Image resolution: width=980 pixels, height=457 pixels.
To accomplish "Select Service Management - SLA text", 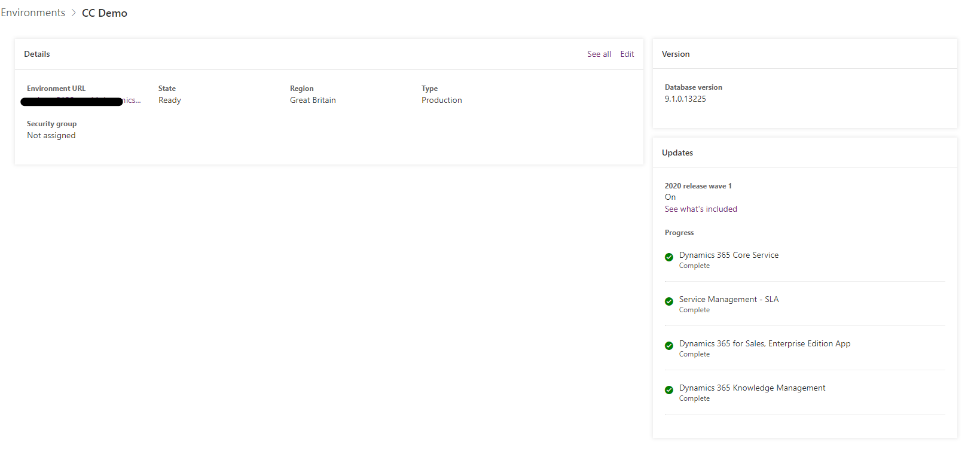I will click(x=729, y=299).
